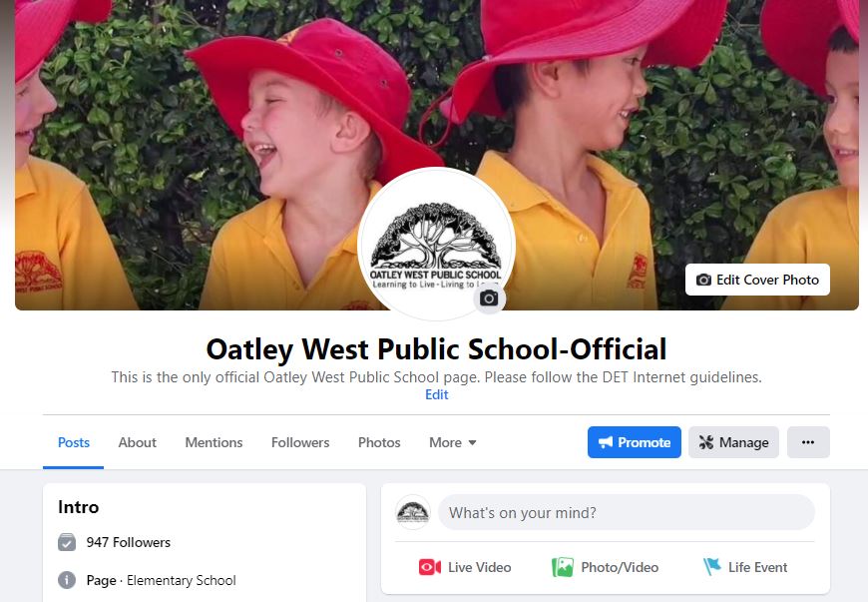Go to the Followers tab
This screenshot has width=868, height=602.
coord(300,442)
